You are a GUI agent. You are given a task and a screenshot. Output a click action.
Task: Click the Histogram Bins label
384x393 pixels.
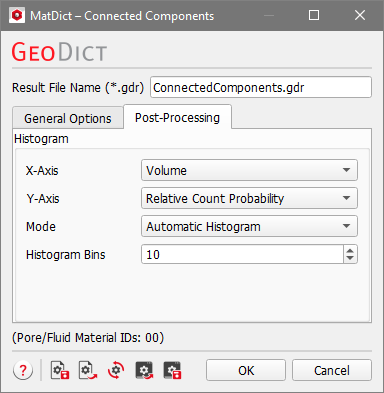coord(66,255)
